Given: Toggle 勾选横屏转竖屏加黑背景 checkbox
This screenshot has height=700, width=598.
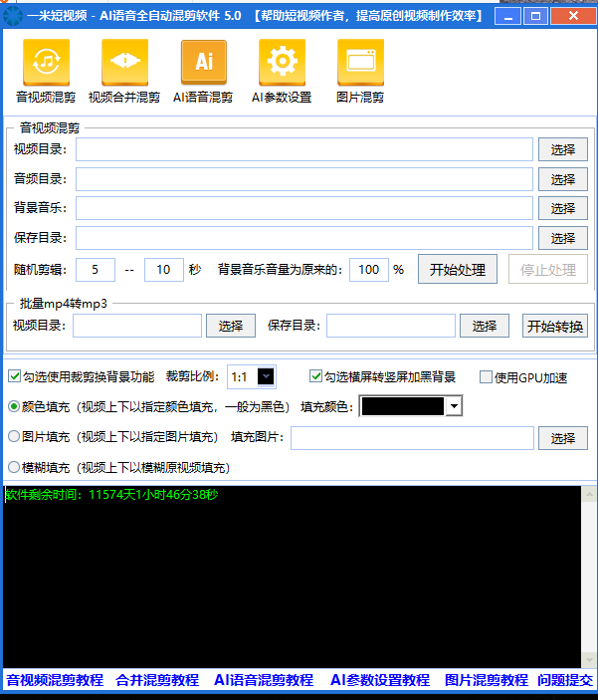Looking at the screenshot, I should (x=316, y=376).
